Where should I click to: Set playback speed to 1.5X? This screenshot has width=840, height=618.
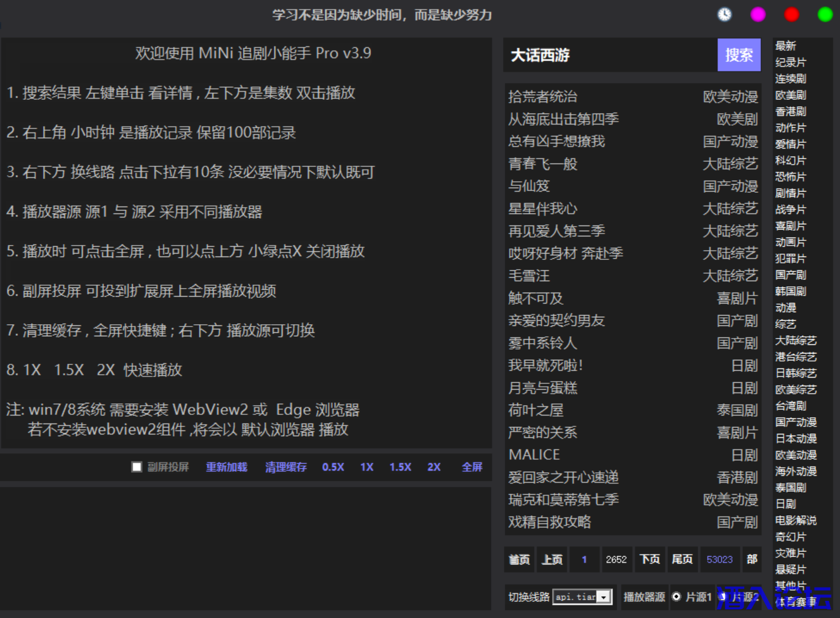click(x=400, y=467)
